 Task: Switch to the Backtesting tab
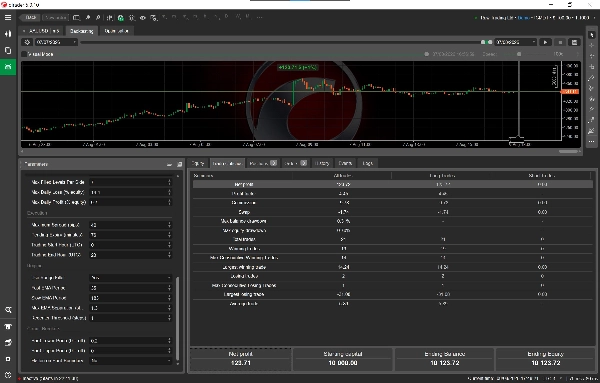pyautogui.click(x=82, y=31)
